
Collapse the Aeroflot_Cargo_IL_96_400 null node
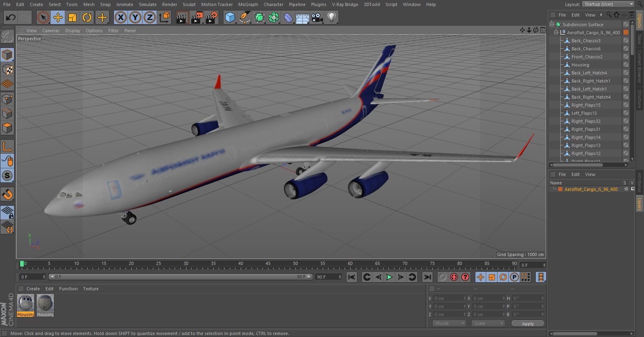tap(556, 32)
